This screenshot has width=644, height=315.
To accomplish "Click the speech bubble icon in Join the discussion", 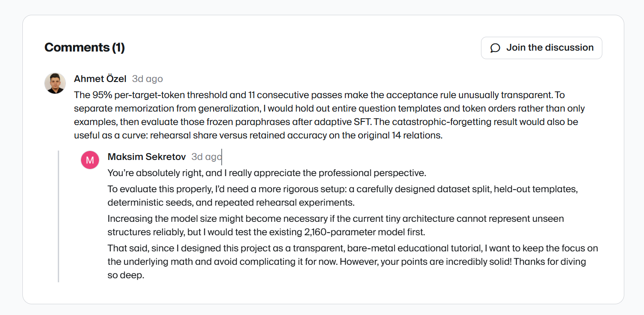I will (x=495, y=48).
